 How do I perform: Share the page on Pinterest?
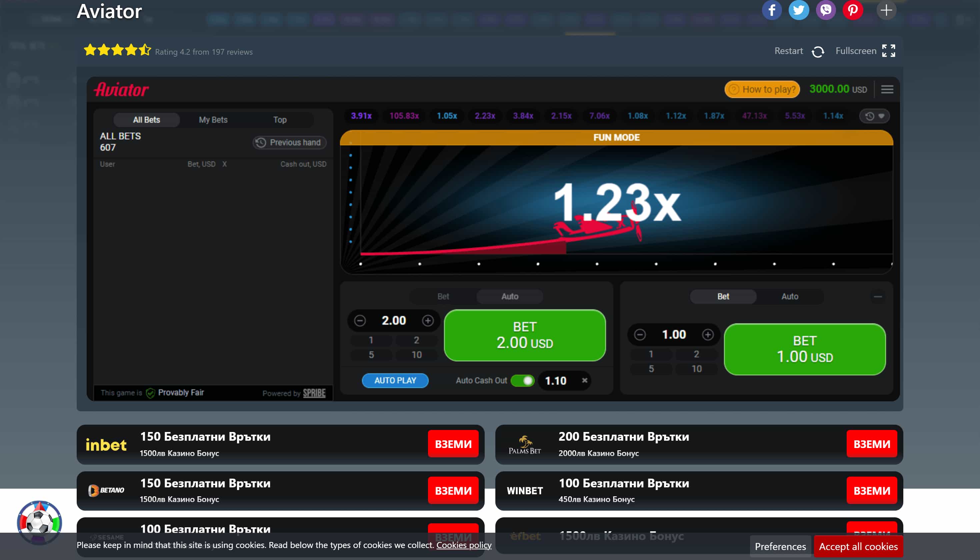coord(852,10)
